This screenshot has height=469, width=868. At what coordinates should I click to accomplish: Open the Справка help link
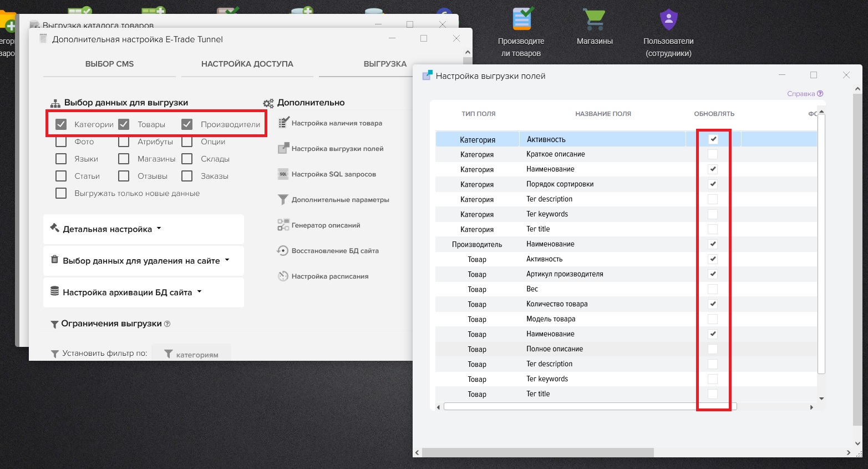(805, 94)
